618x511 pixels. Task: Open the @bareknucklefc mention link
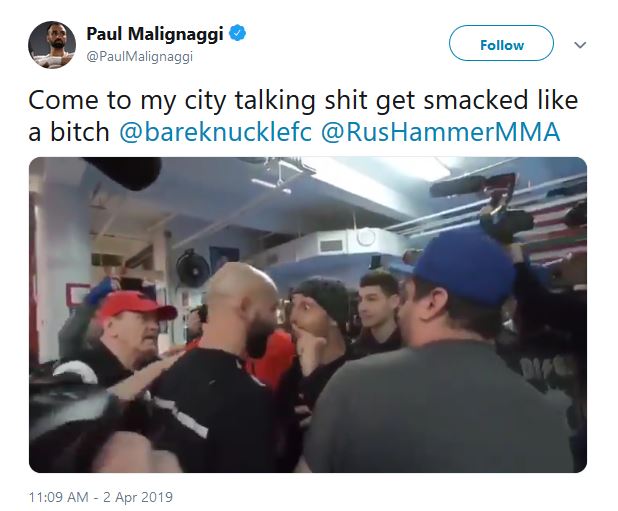tap(216, 131)
